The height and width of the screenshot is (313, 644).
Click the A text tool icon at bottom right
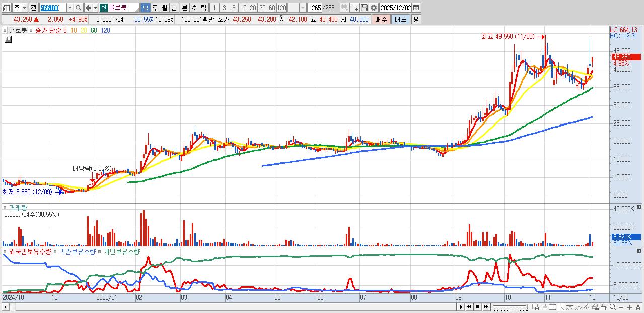[x=638, y=307]
